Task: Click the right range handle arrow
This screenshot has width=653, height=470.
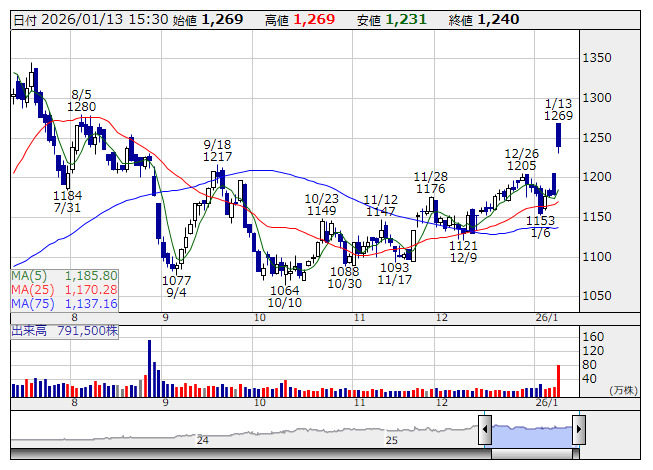Action: click(579, 430)
